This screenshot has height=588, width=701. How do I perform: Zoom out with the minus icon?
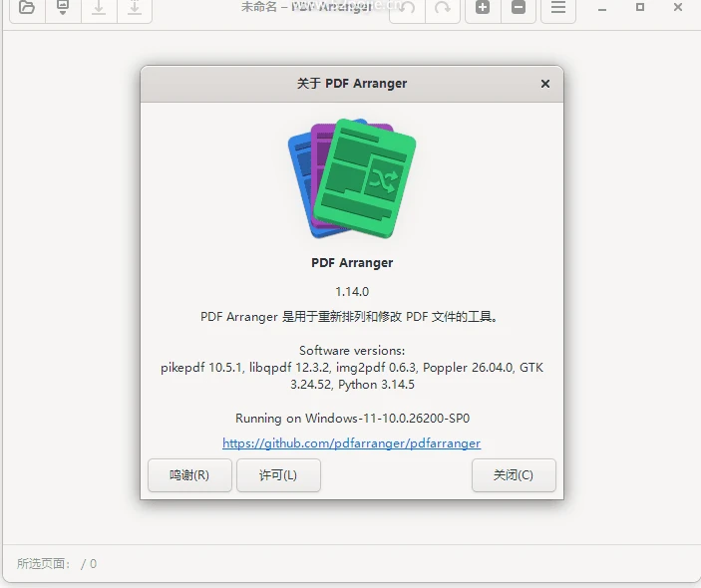pos(519,8)
